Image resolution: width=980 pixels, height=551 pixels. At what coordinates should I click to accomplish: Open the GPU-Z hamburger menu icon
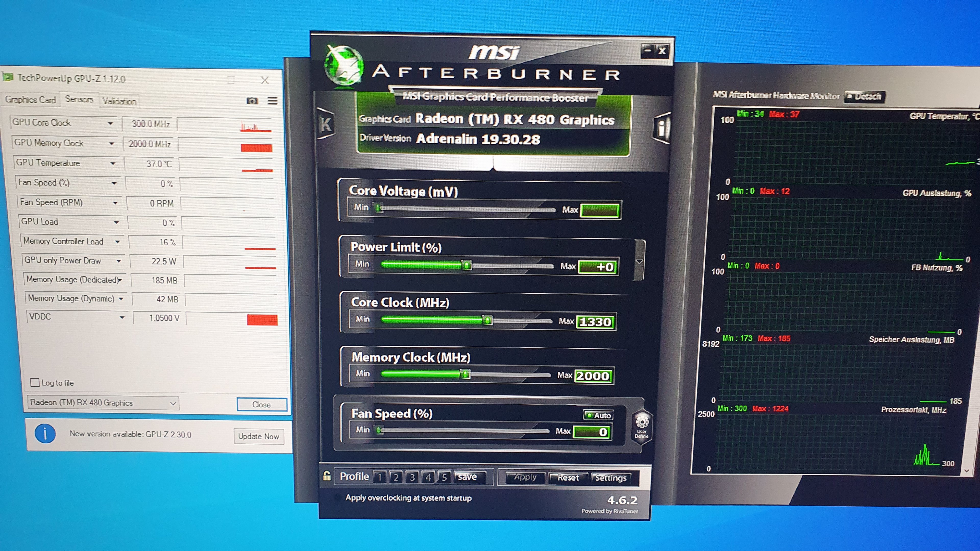(x=272, y=101)
